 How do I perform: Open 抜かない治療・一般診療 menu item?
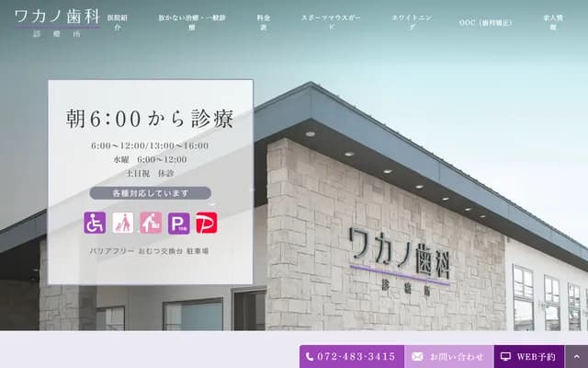192,22
